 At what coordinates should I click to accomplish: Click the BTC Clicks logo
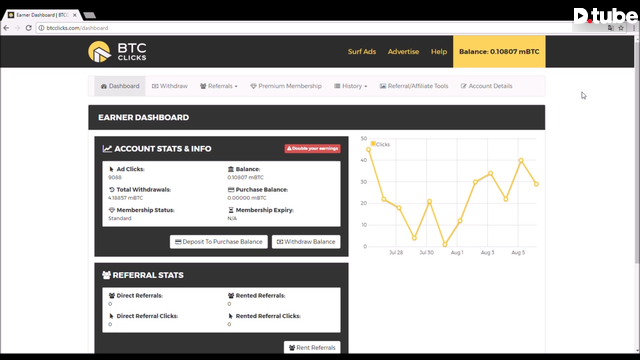(x=117, y=52)
